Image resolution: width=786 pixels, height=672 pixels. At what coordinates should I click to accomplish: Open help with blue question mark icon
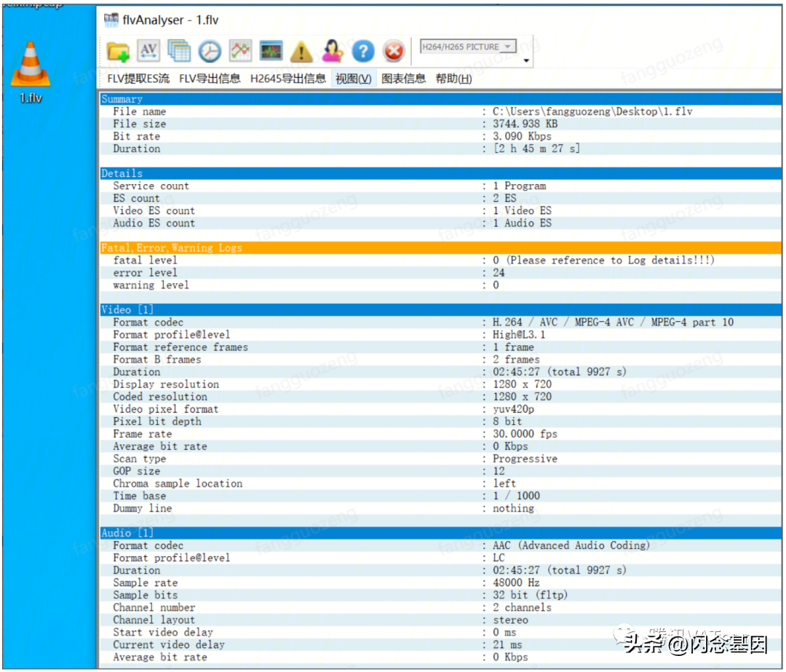363,51
